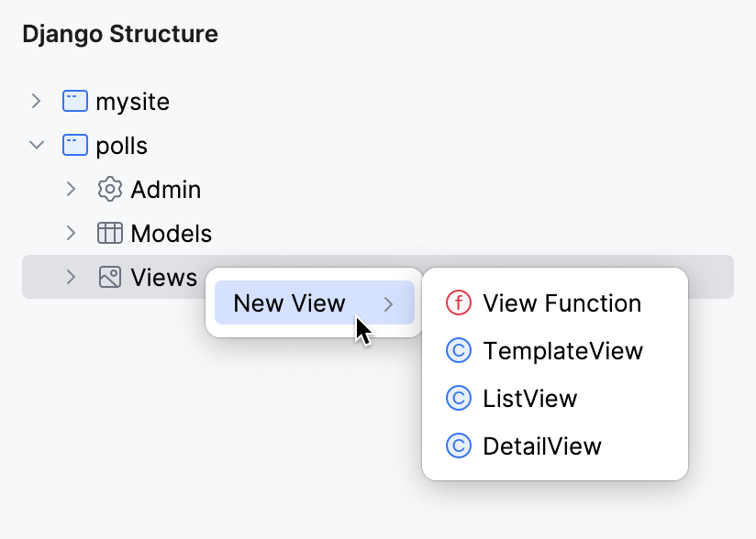Click the Admin gear icon
The width and height of the screenshot is (756, 539).
[x=109, y=189]
